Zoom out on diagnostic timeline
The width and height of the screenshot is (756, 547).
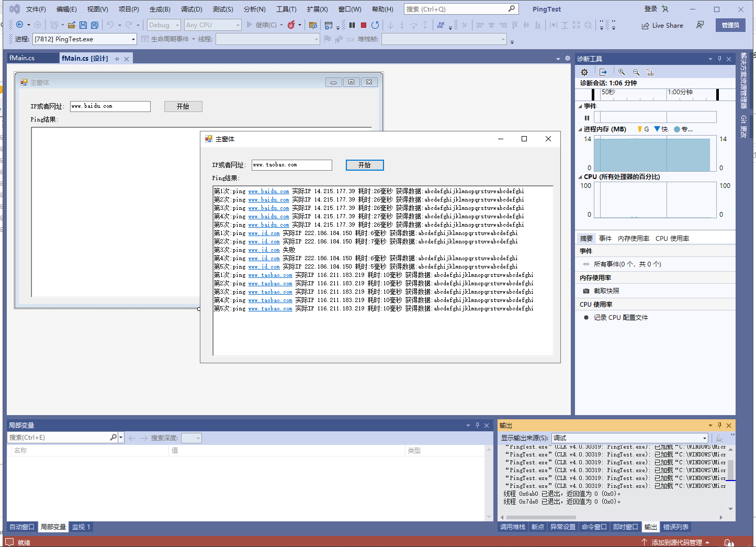(x=636, y=72)
